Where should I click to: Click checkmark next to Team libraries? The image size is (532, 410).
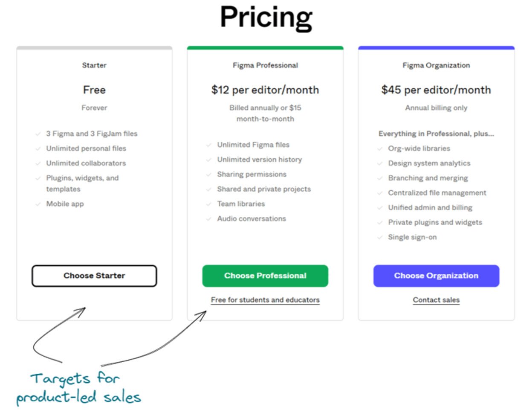click(208, 204)
